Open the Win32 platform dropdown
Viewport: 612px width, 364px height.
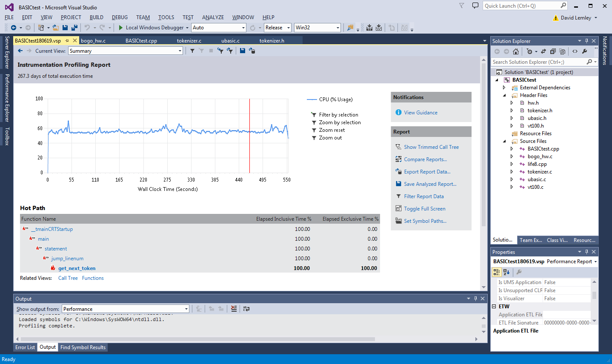338,28
